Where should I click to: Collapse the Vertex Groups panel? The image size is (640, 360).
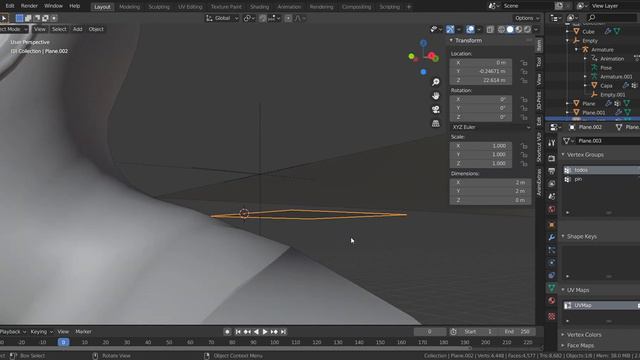pos(563,155)
